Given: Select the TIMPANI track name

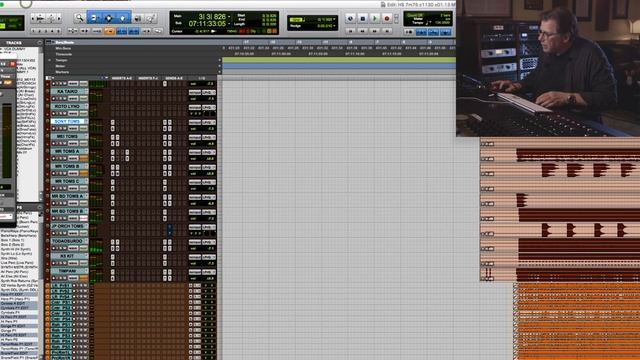Looking at the screenshot, I should (x=68, y=271).
